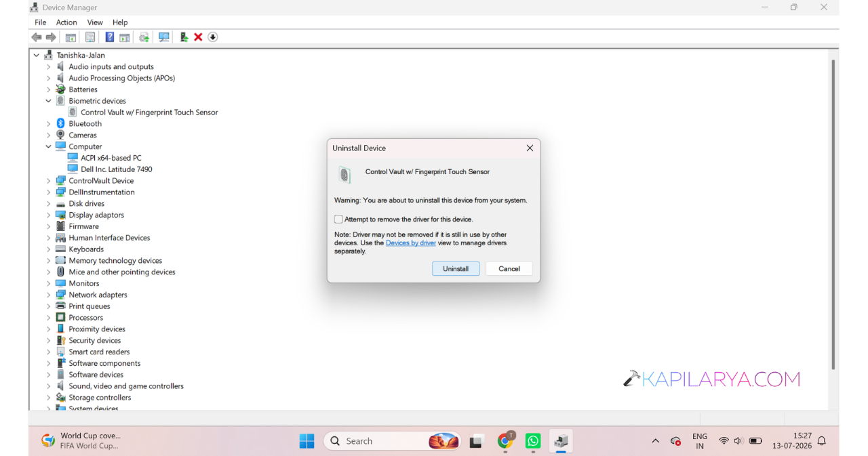Select 'Smart card readers' text
The height and width of the screenshot is (456, 868).
pos(99,352)
